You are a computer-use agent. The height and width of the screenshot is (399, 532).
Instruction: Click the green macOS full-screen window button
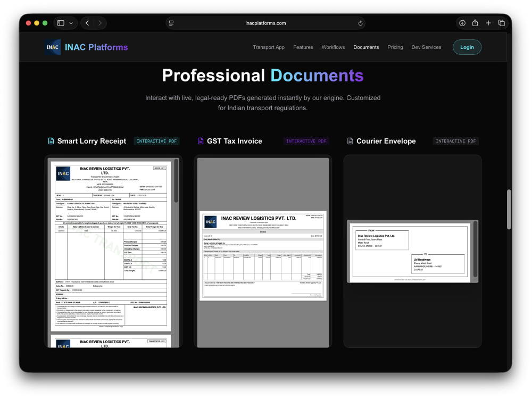(45, 23)
